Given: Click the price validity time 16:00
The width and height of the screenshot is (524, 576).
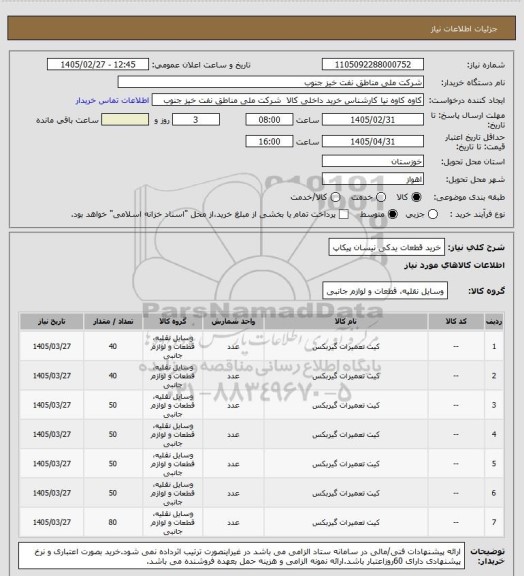Looking at the screenshot, I should [269, 141].
